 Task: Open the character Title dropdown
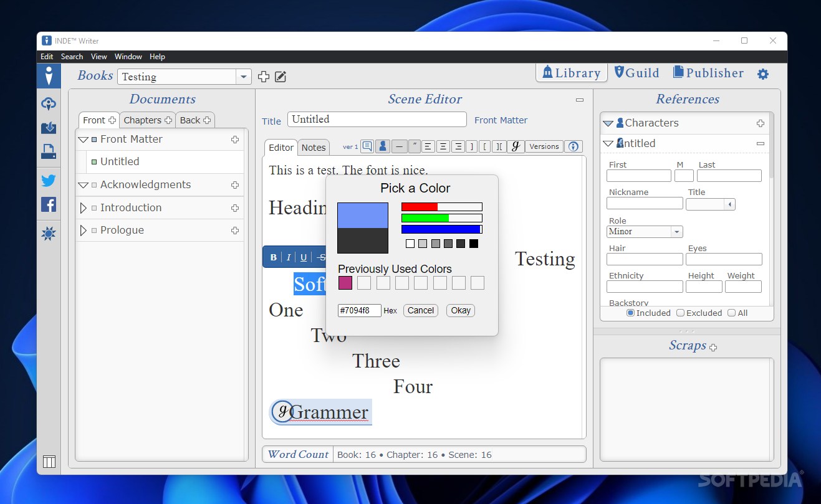click(729, 204)
